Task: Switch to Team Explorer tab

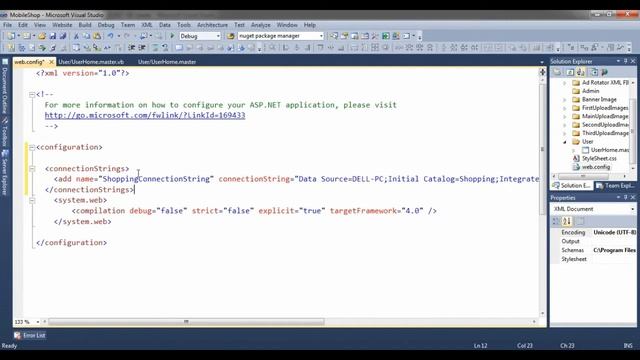Action: (615, 186)
